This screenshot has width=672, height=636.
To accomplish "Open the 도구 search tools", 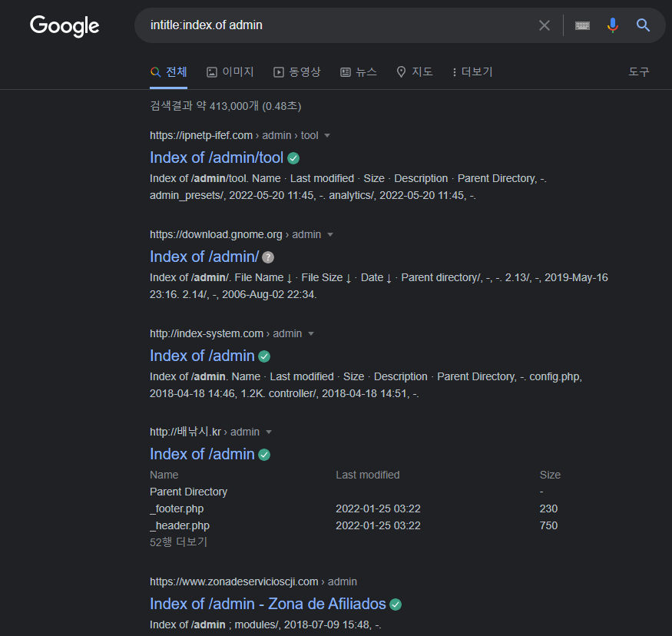I will (638, 71).
